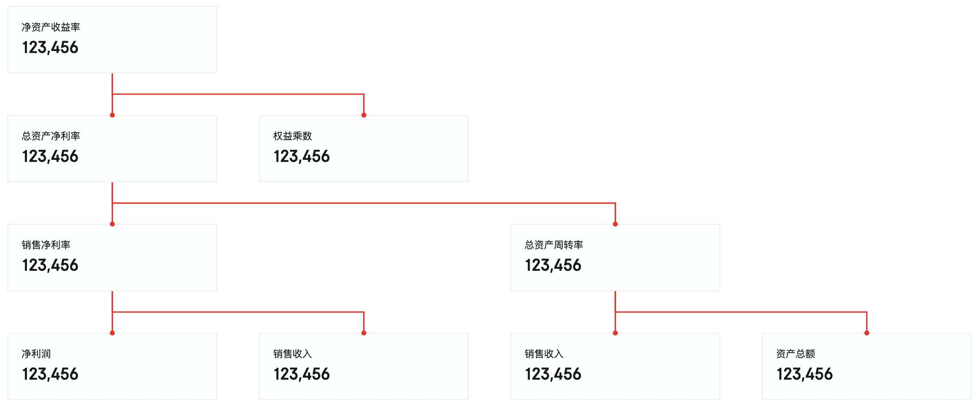Viewport: 980px width, 407px height.
Task: Click the red connector dot above 净利润
Action: tap(112, 333)
